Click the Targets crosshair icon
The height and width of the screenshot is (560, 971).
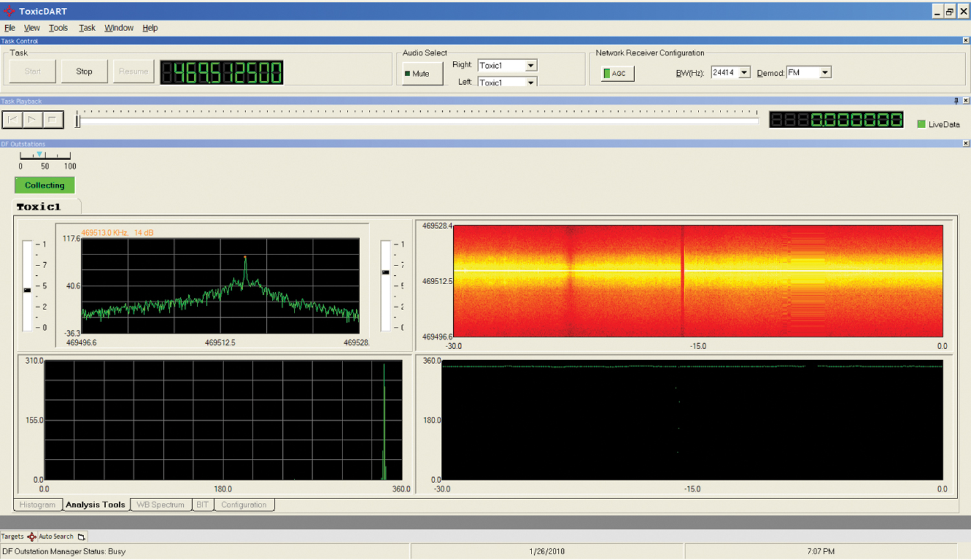(31, 537)
